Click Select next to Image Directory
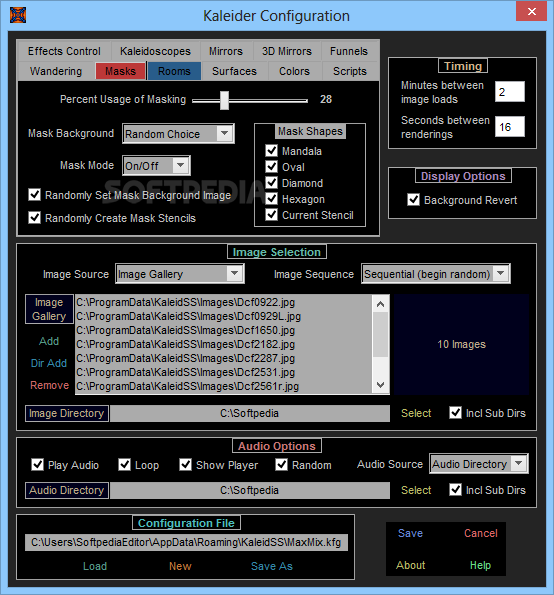 (x=416, y=413)
